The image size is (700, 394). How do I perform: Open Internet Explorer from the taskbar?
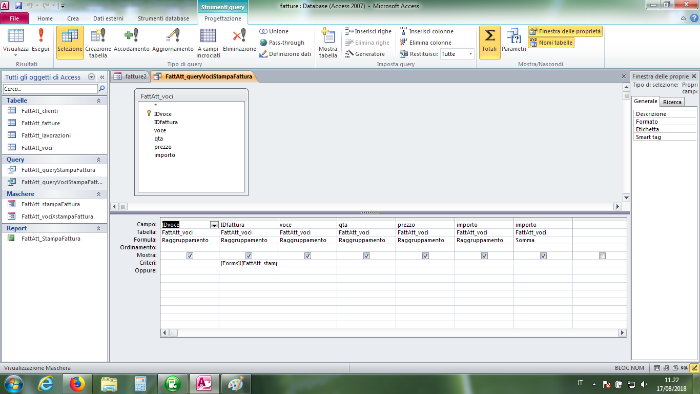tap(46, 384)
